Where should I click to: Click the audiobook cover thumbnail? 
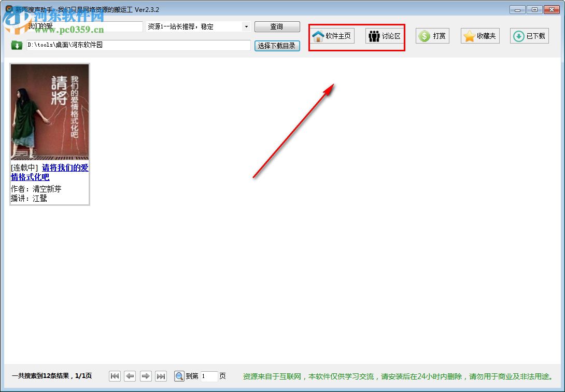(x=50, y=112)
